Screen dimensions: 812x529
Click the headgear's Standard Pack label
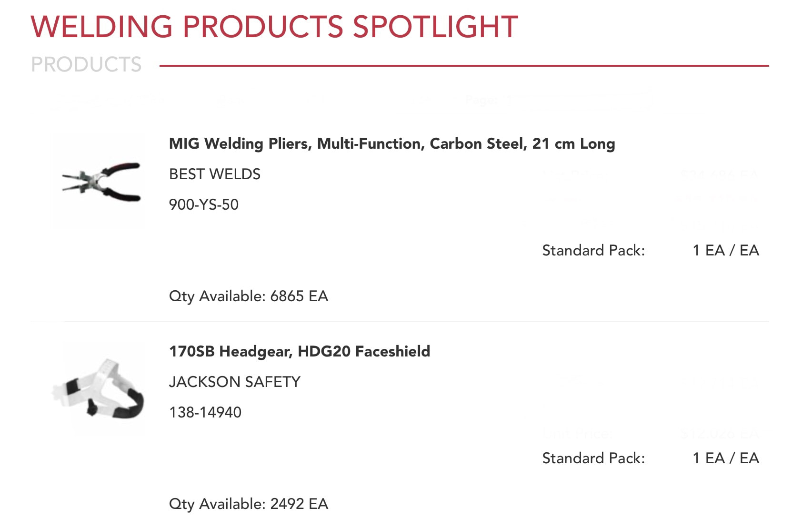[593, 458]
